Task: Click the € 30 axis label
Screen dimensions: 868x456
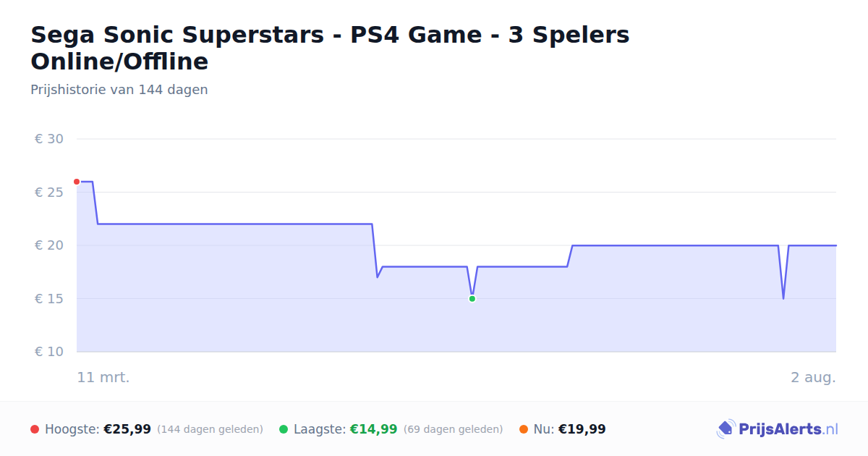Action: click(x=49, y=139)
